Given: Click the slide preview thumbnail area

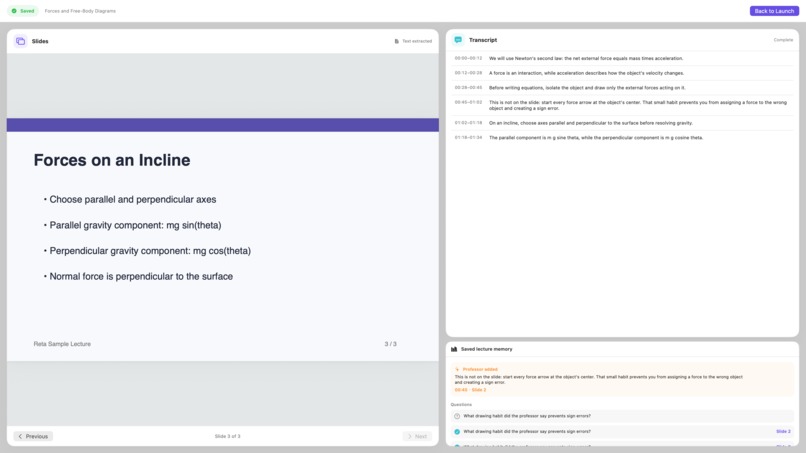Looking at the screenshot, I should 223,239.
